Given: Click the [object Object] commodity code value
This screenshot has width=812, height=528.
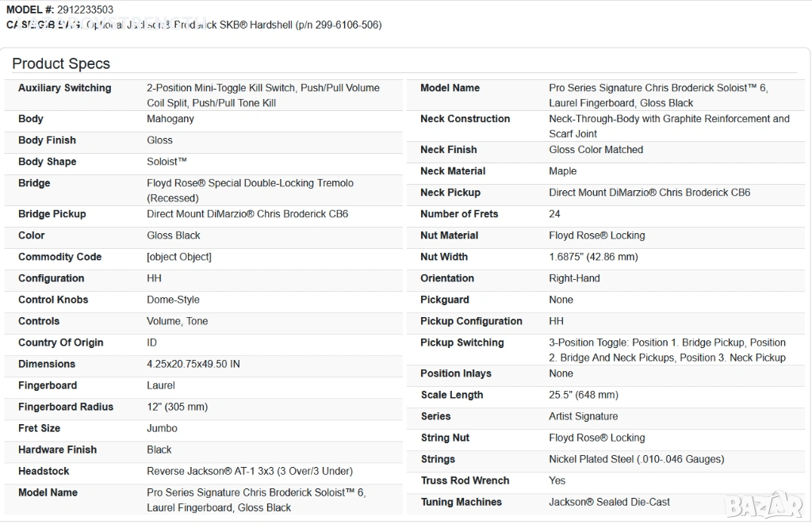Looking at the screenshot, I should (x=179, y=257).
